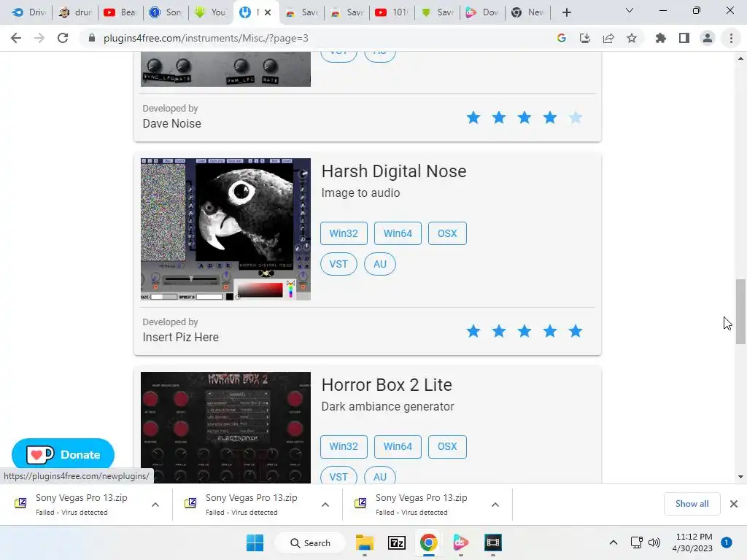Click OSX under Harsh Digital Nose
The height and width of the screenshot is (560, 747).
click(x=447, y=233)
